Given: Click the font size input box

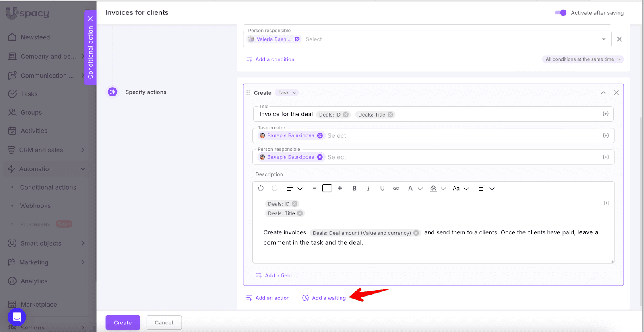Looking at the screenshot, I should 327,188.
